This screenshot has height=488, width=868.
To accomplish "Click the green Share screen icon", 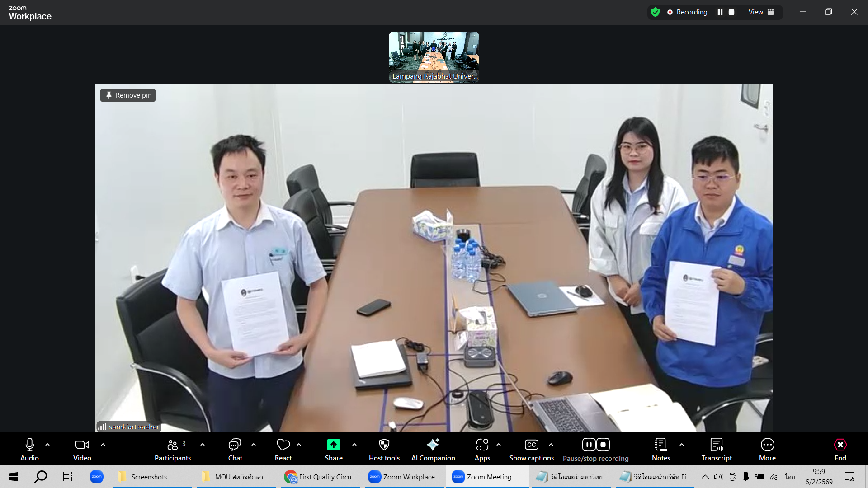I will 334,445.
